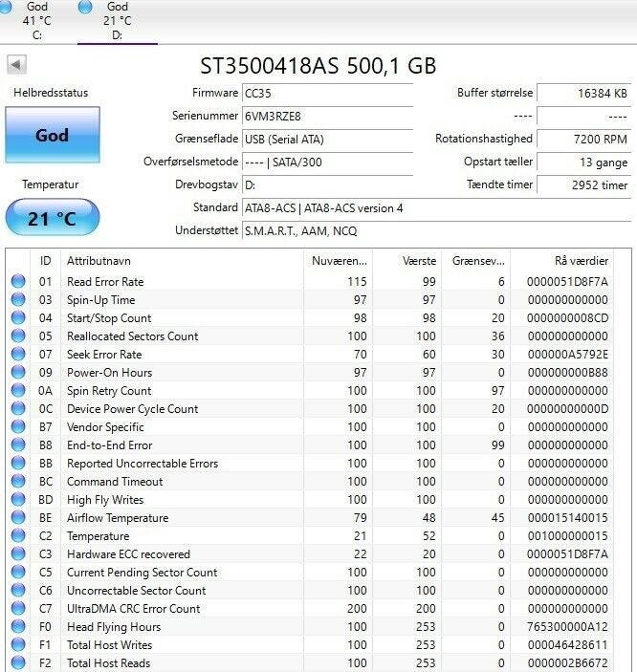Image resolution: width=637 pixels, height=672 pixels.
Task: Click status icon for UltraDMA CRC Error Count
Action: [18, 608]
